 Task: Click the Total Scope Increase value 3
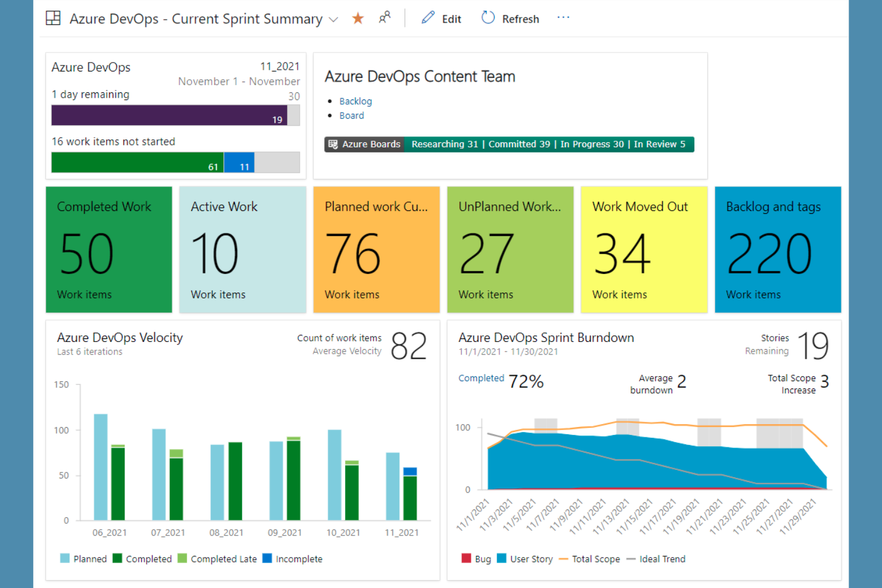click(x=825, y=381)
